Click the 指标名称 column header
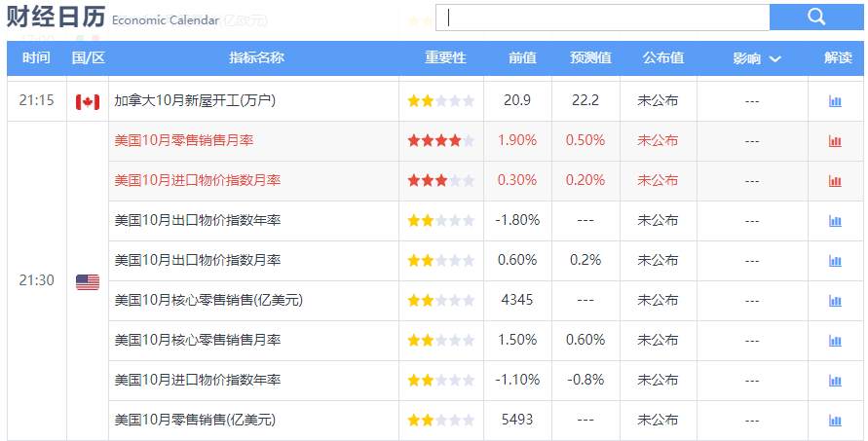The height and width of the screenshot is (441, 868). [256, 57]
